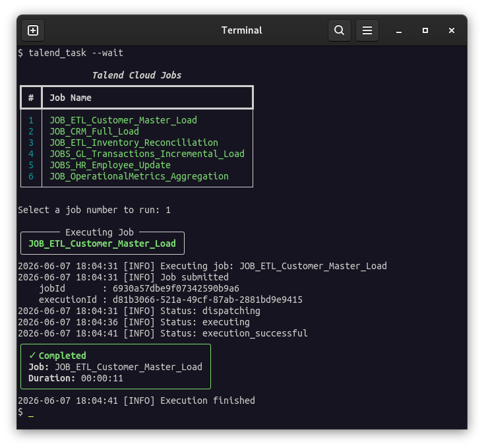
Task: Click row number 2 in jobs table
Action: (31, 131)
